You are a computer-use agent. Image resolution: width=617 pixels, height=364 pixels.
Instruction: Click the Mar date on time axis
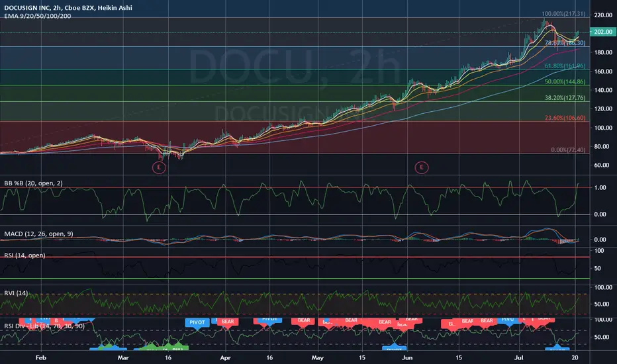pos(123,357)
